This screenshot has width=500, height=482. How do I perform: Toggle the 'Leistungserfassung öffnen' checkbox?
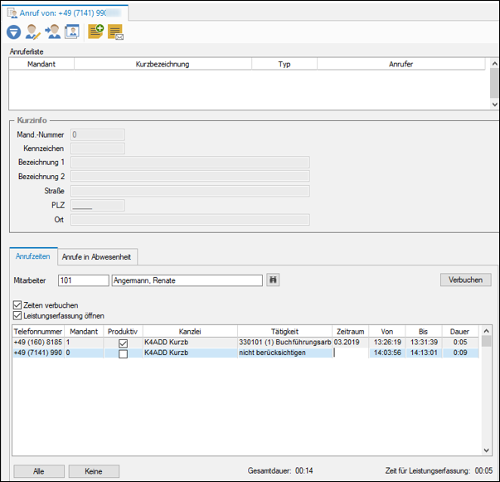[17, 315]
